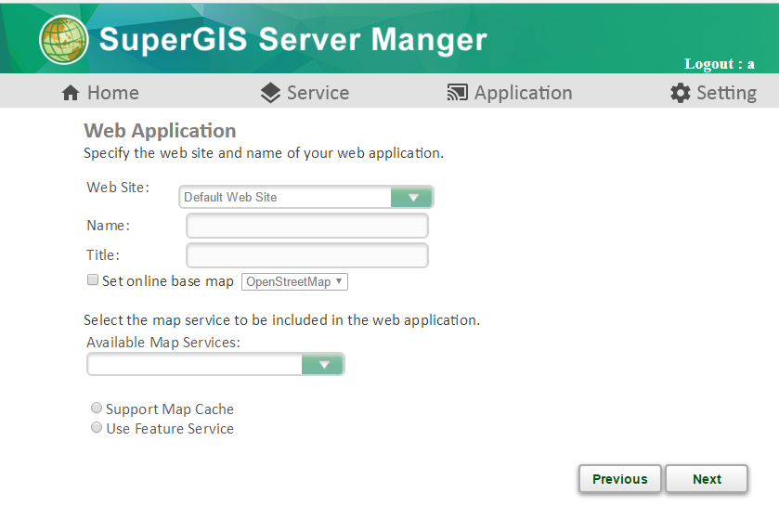779x532 pixels.
Task: Open the Service menu
Action: pos(305,93)
